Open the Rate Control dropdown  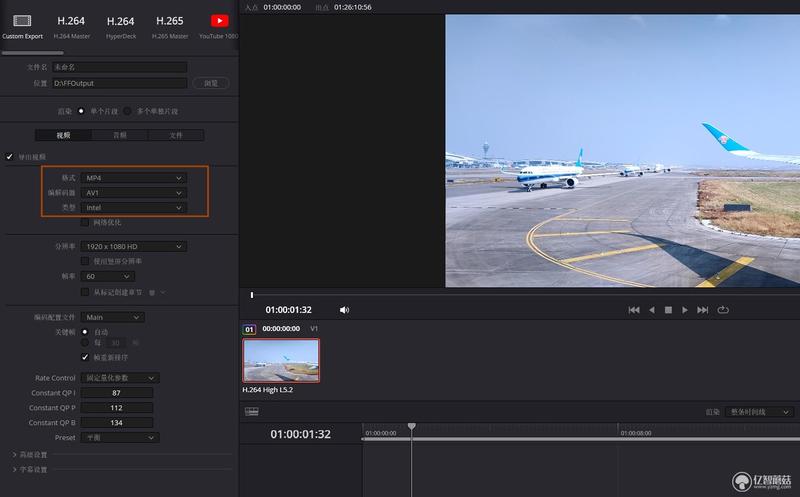click(120, 378)
